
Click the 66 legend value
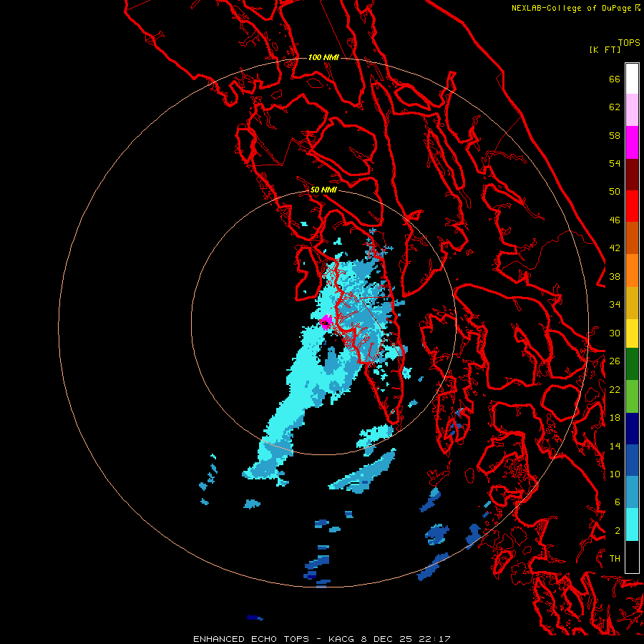615,79
